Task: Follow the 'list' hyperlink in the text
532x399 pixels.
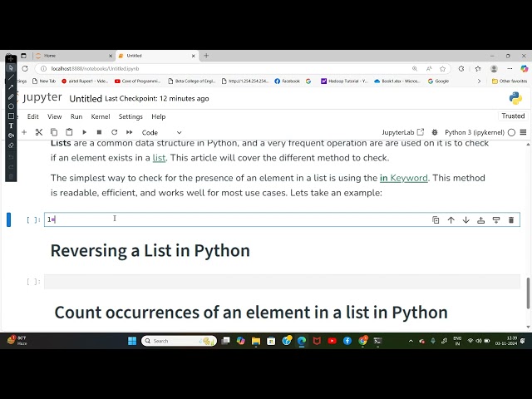Action: pyautogui.click(x=159, y=158)
